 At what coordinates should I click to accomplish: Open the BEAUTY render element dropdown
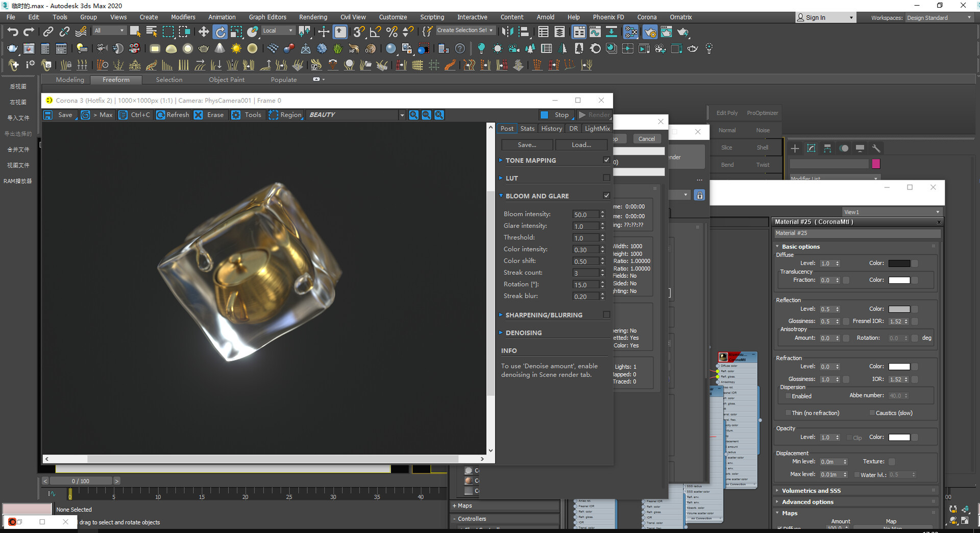point(402,115)
